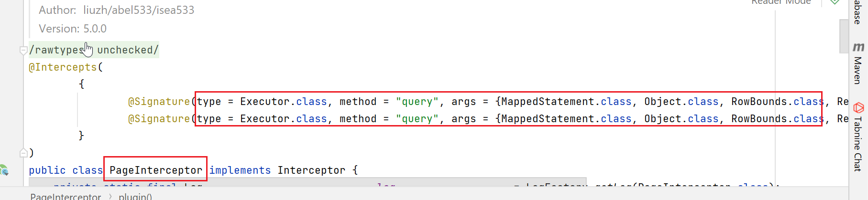Click the method keyword in second signature
The height and width of the screenshot is (200, 868).
(x=358, y=119)
